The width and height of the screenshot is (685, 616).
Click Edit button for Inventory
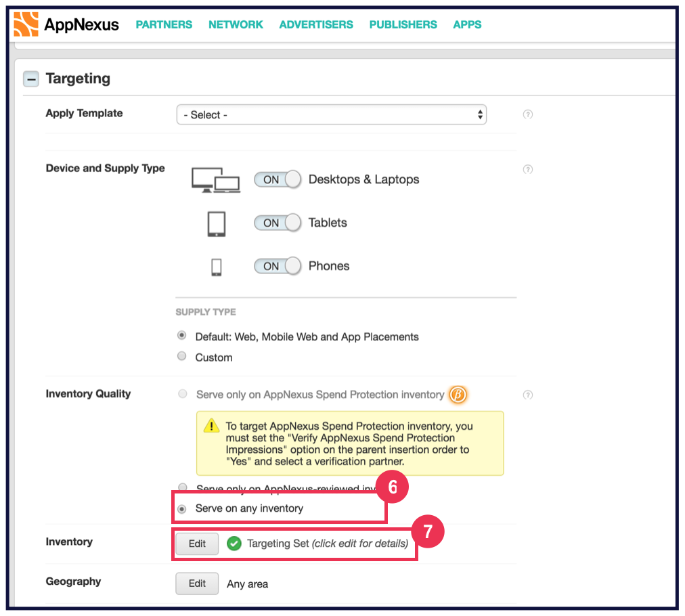pos(197,544)
